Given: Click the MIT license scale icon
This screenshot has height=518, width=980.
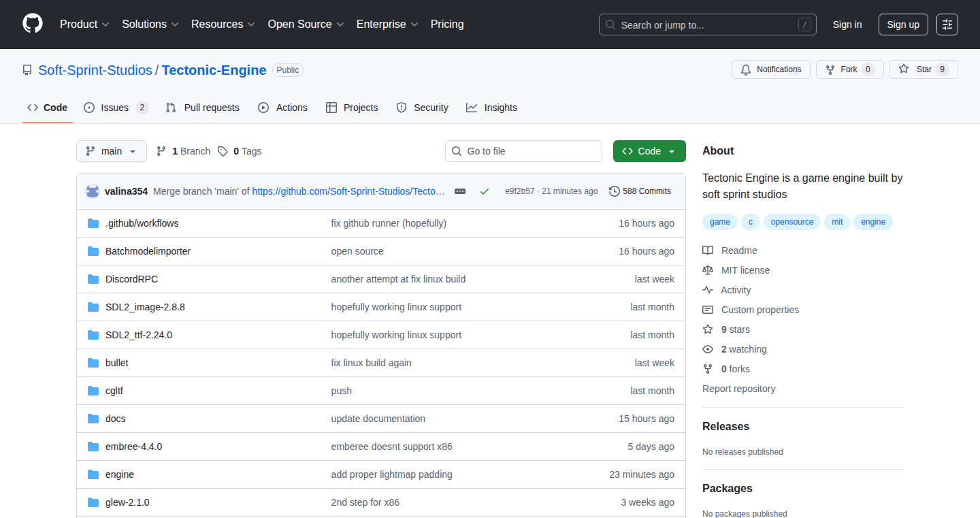Looking at the screenshot, I should [x=708, y=270].
